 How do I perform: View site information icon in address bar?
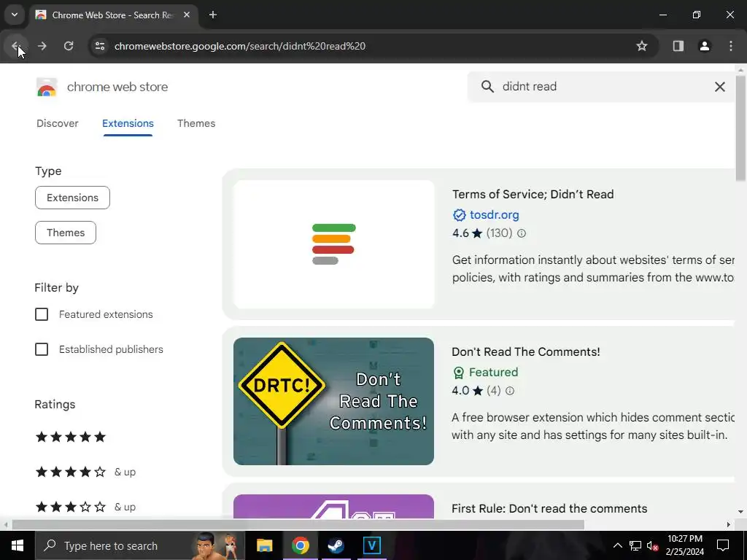[x=99, y=46]
